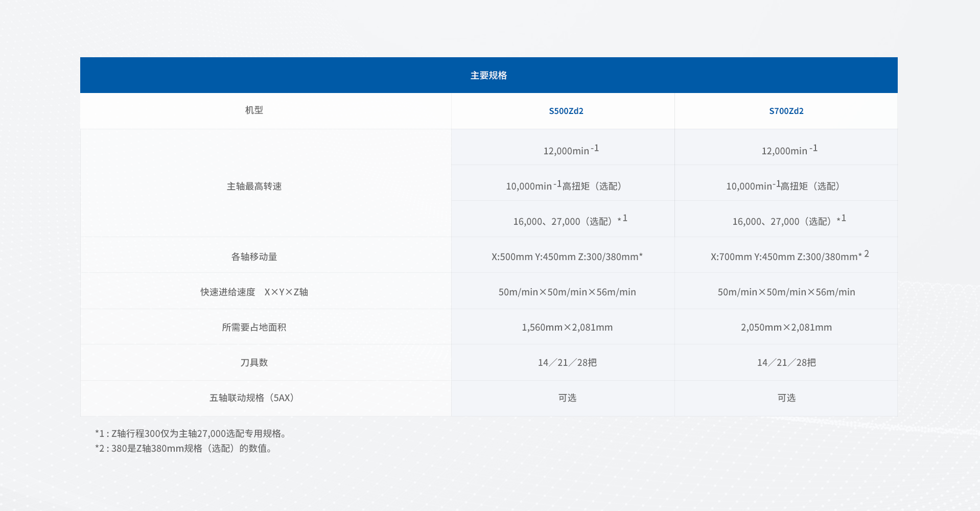Click the 所需要占地面积 row label
This screenshot has width=980, height=511.
[254, 327]
